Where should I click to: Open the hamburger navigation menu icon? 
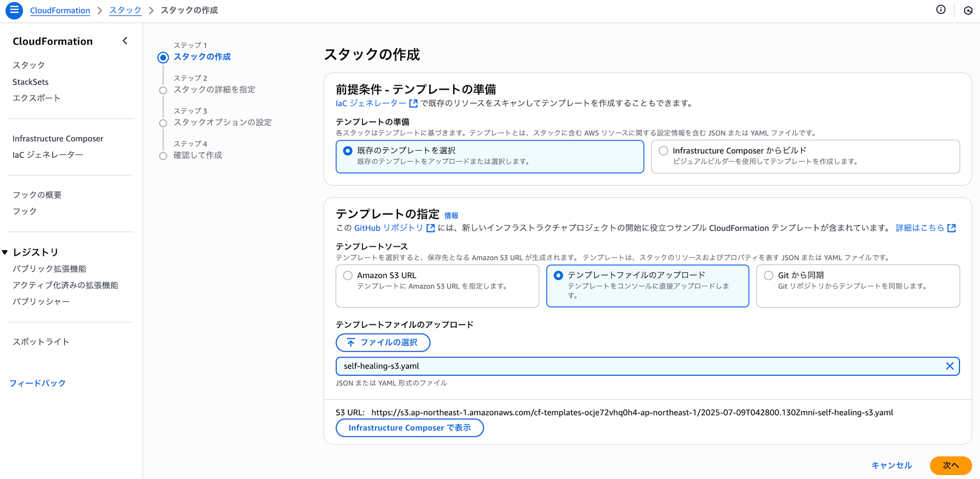pos(14,10)
